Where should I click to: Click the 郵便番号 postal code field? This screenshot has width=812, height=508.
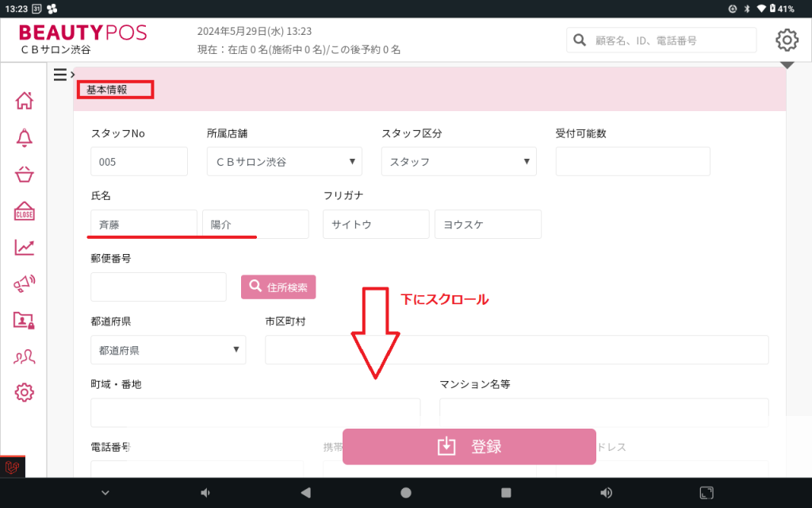[x=159, y=287]
